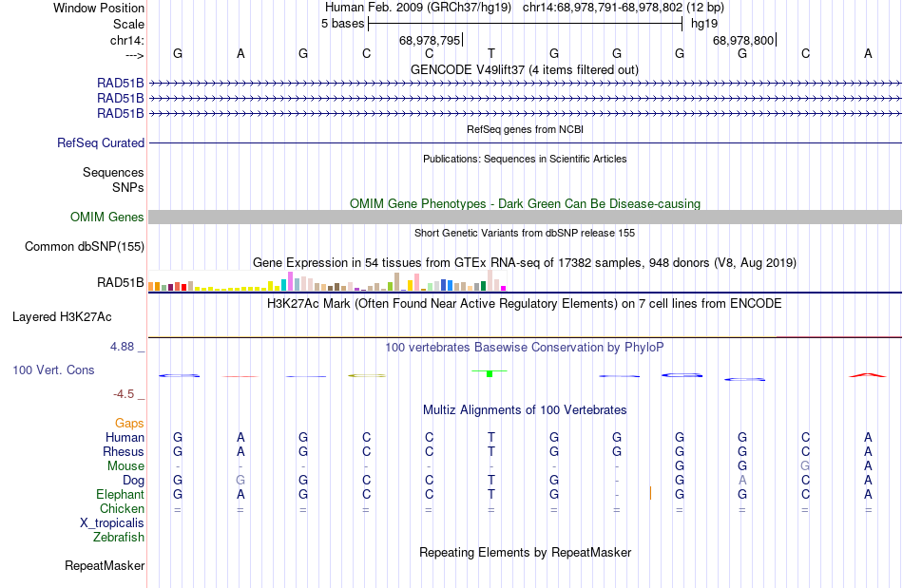Select the Dog alignment row label

(x=133, y=481)
